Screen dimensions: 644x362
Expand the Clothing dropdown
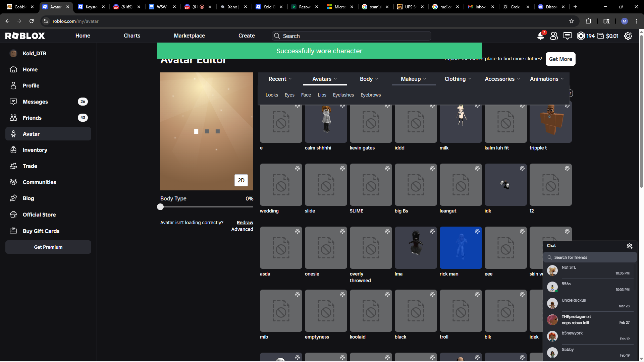click(x=458, y=79)
